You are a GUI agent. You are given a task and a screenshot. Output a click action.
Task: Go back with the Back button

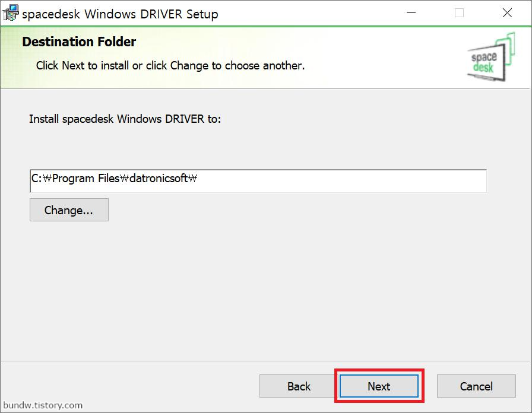click(299, 386)
